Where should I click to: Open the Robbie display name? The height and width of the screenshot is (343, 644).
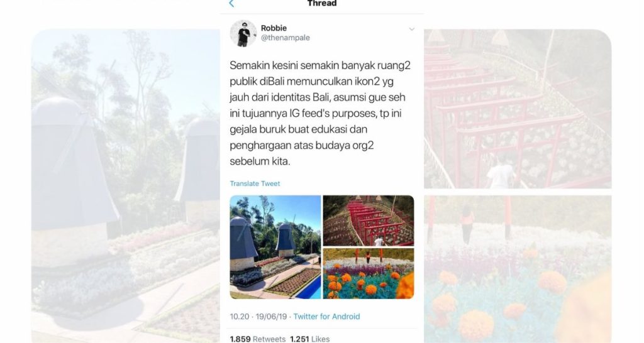point(274,28)
